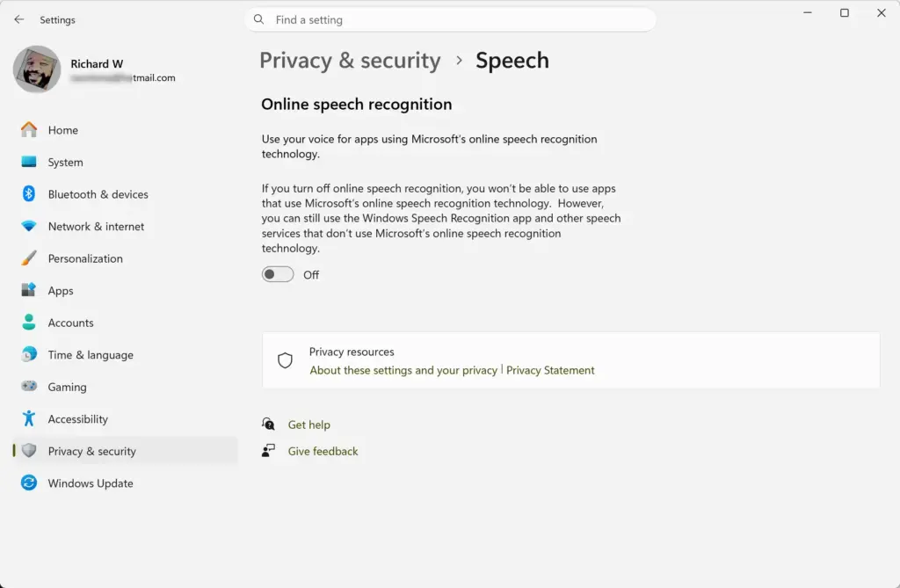Click the Network wifi icon
This screenshot has height=588, width=900.
point(29,226)
